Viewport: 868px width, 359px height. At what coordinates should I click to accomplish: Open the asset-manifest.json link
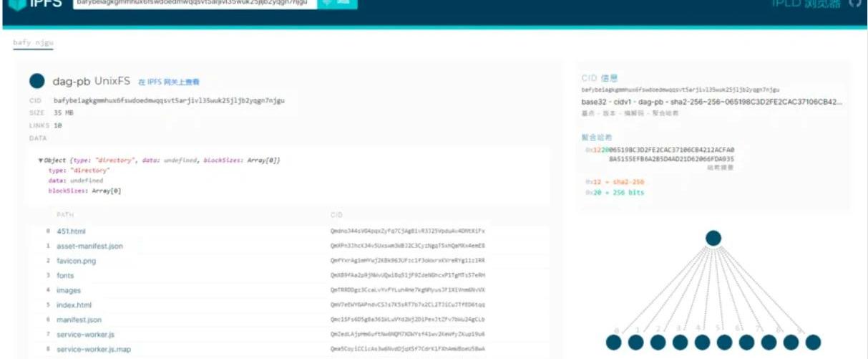point(89,246)
